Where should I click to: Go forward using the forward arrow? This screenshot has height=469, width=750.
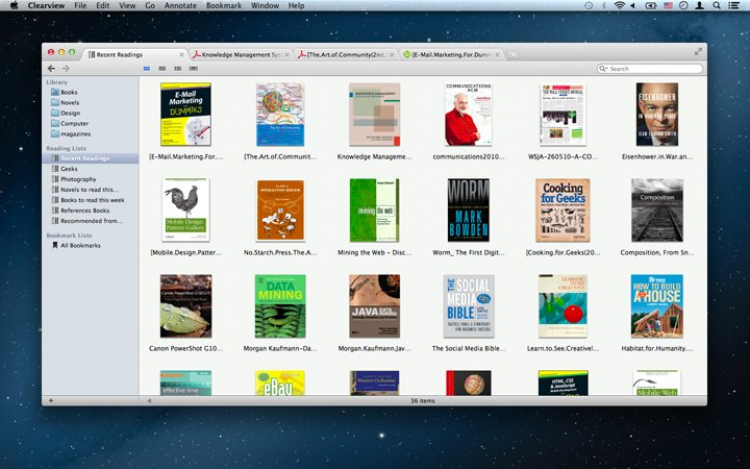(x=66, y=69)
